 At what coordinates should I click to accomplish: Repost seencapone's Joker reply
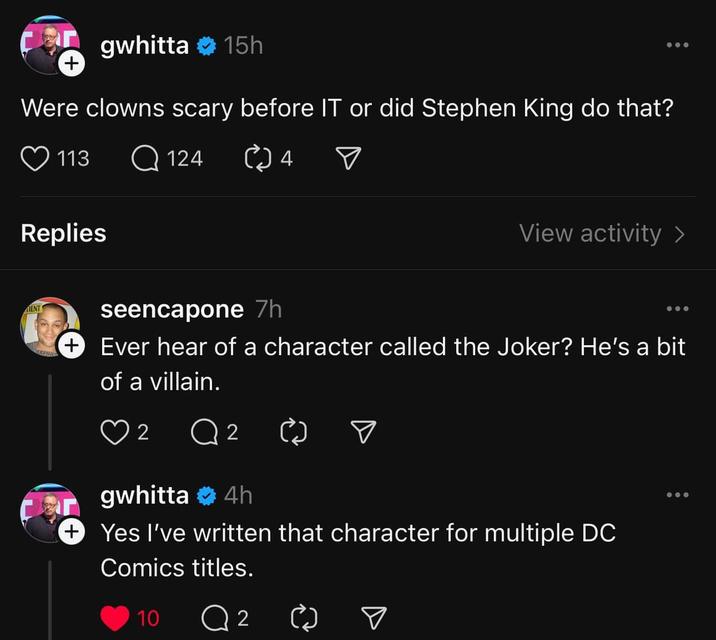293,431
